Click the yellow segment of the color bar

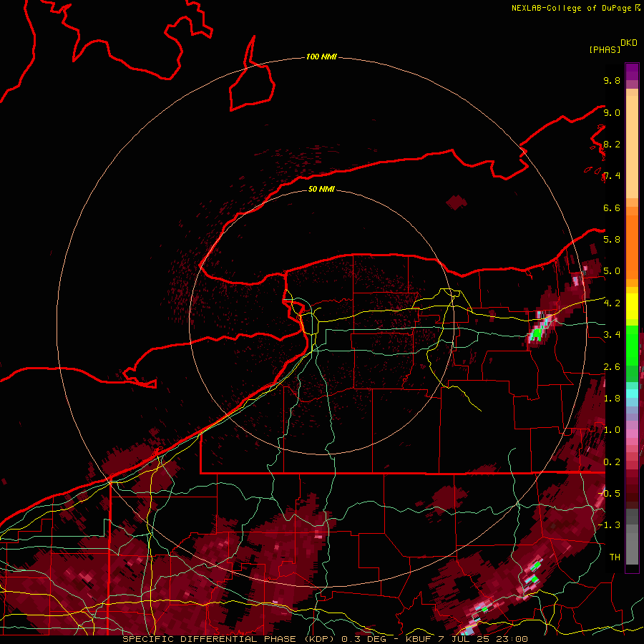coord(632,306)
